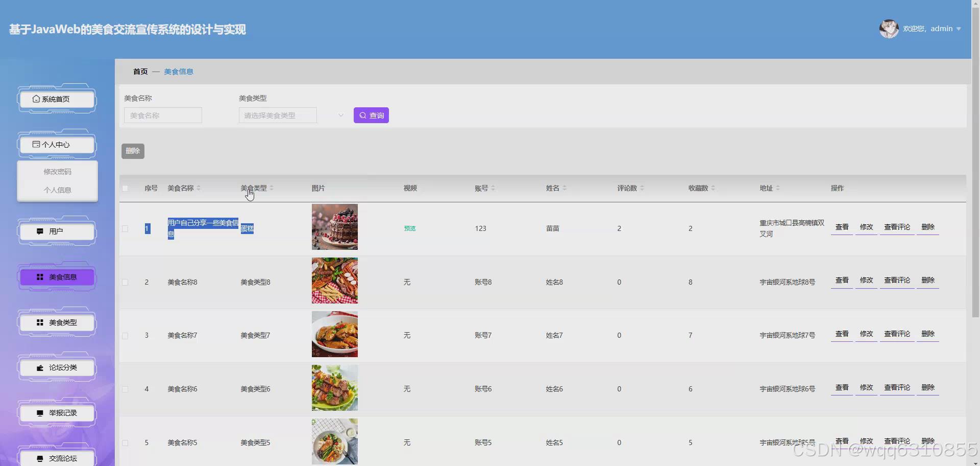
Task: Click 首页 in the breadcrumb
Action: click(140, 72)
